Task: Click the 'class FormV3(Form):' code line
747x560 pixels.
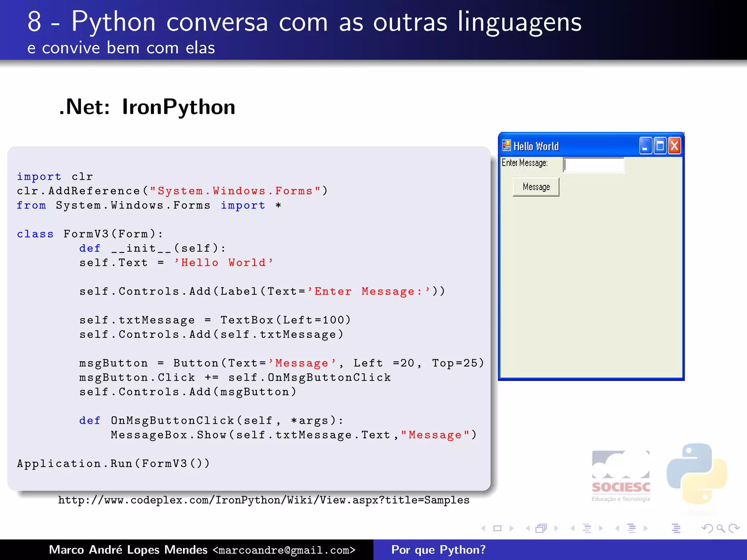Action: [x=90, y=234]
